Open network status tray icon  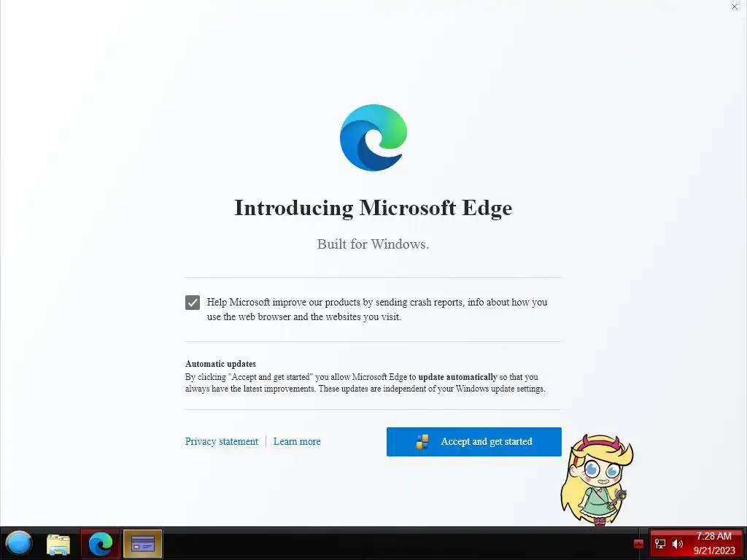click(x=660, y=544)
